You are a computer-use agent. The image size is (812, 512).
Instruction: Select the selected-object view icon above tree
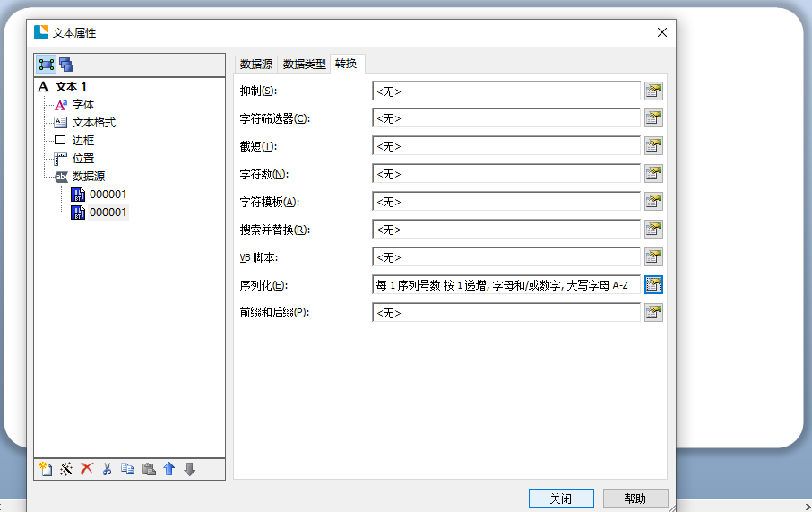click(x=46, y=65)
